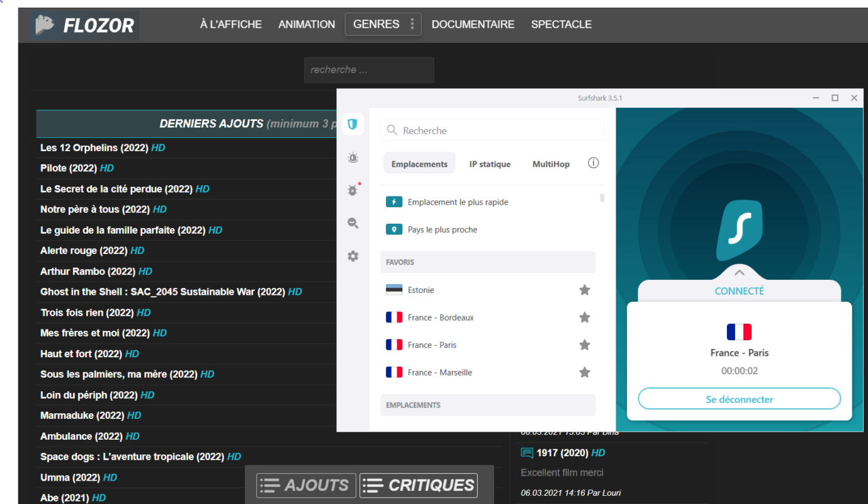This screenshot has width=868, height=504.
Task: Open Mes frères et moi (2022)
Action: tap(103, 333)
